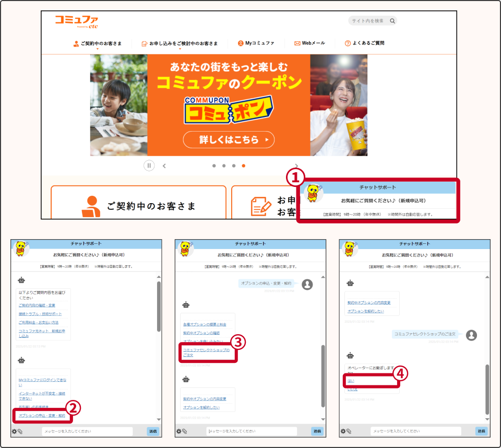
Task: Click the user avatar beside オプションの申込・変更・解約 bubble
Action: (x=307, y=284)
